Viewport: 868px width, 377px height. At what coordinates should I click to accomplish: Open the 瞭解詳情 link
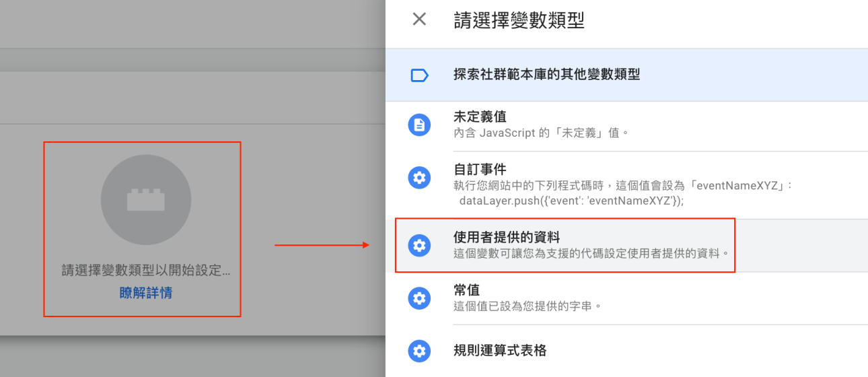(x=146, y=293)
